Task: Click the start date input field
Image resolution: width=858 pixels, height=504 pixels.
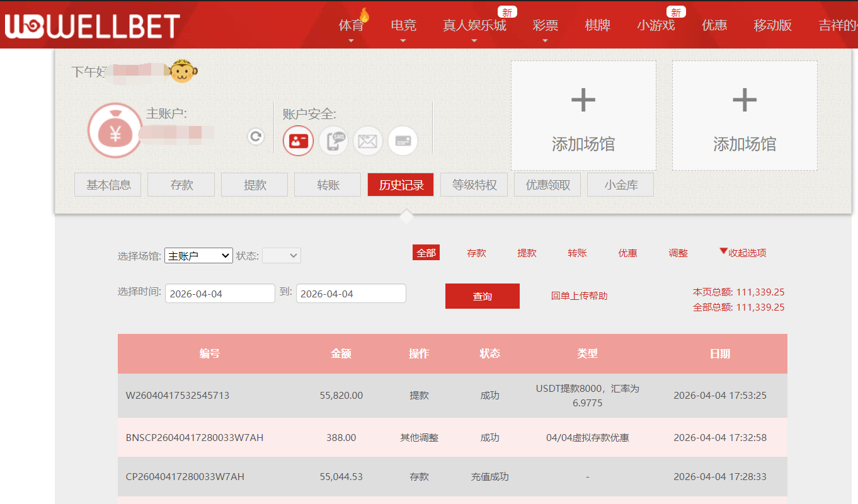Action: point(219,293)
